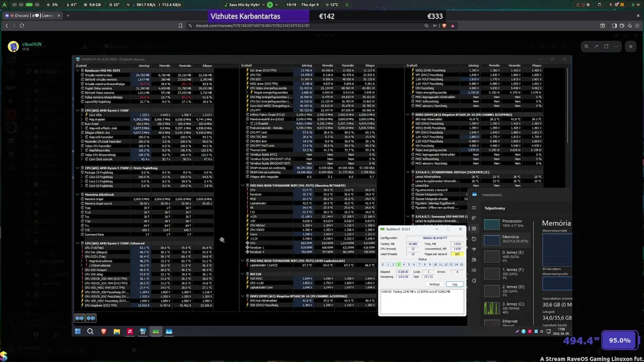
Task: Click the 19:19 clock in the top panel
Action: pyautogui.click(x=291, y=5)
